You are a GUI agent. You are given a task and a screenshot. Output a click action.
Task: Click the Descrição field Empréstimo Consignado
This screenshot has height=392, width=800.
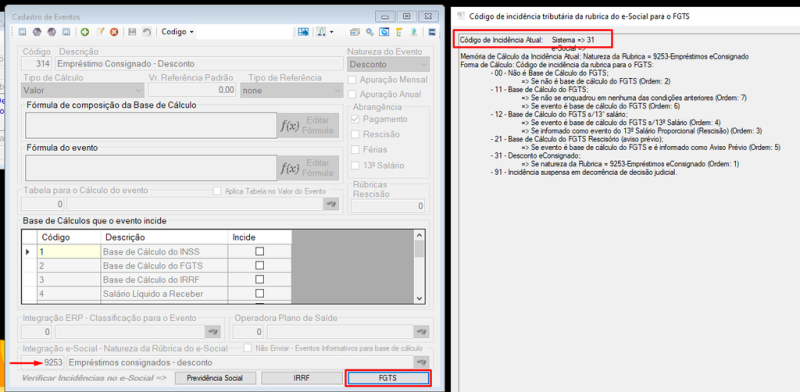tap(199, 64)
